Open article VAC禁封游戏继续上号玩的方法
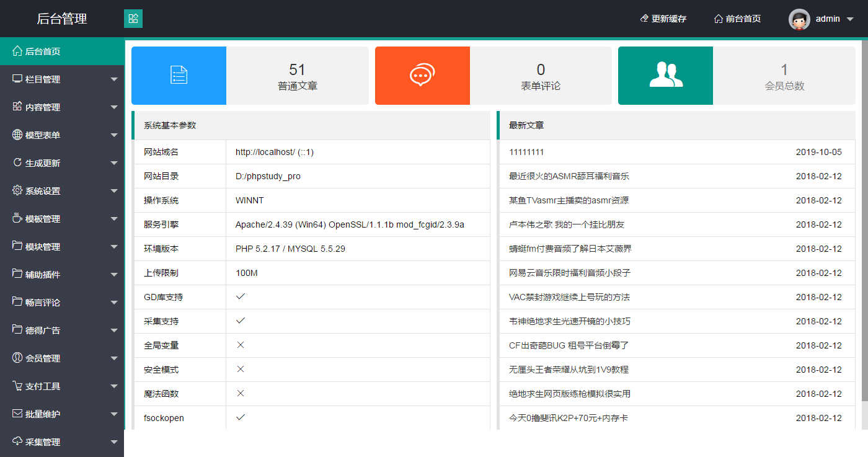Screen dimensions: 868x457 (x=569, y=297)
